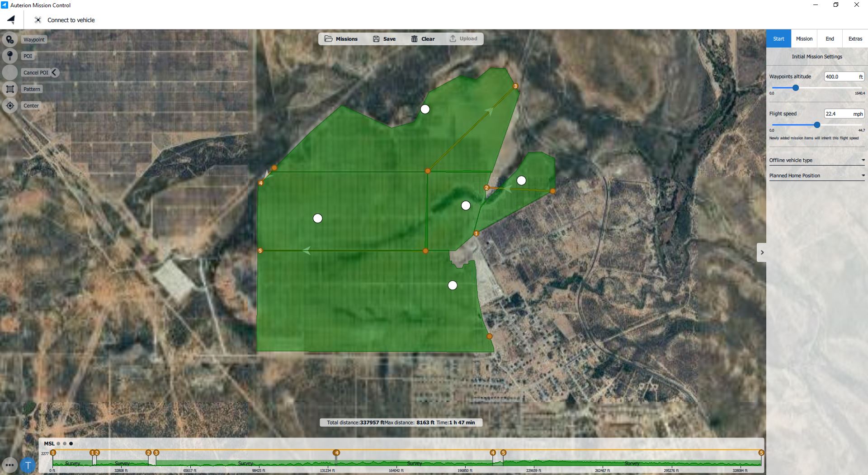868x475 pixels.
Task: Select the third (dark) MSL mode dot
Action: [x=71, y=444]
